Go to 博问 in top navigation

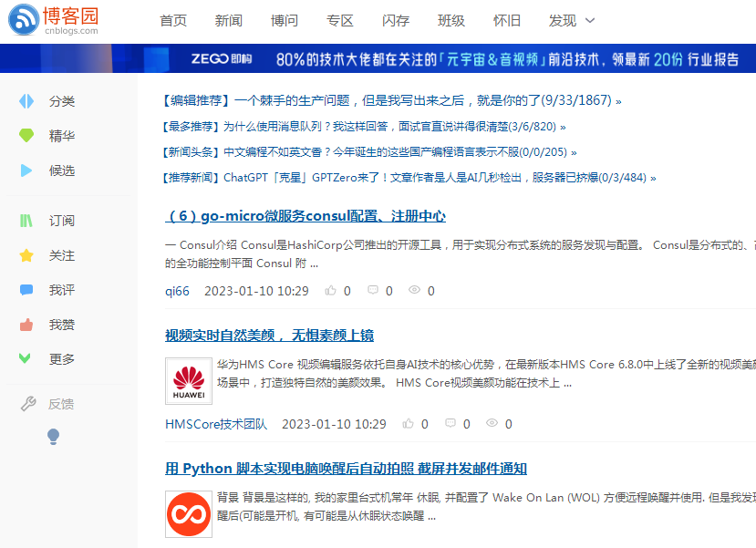[285, 21]
